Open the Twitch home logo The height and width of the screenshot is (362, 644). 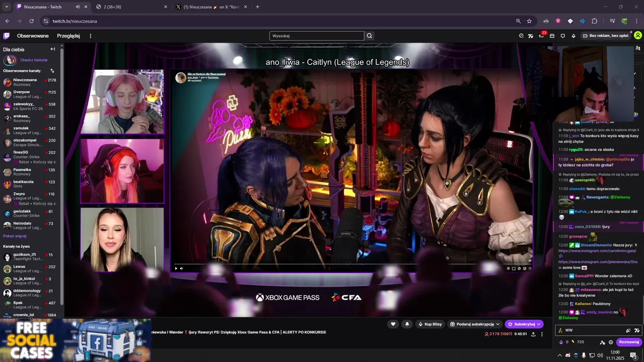[6, 36]
